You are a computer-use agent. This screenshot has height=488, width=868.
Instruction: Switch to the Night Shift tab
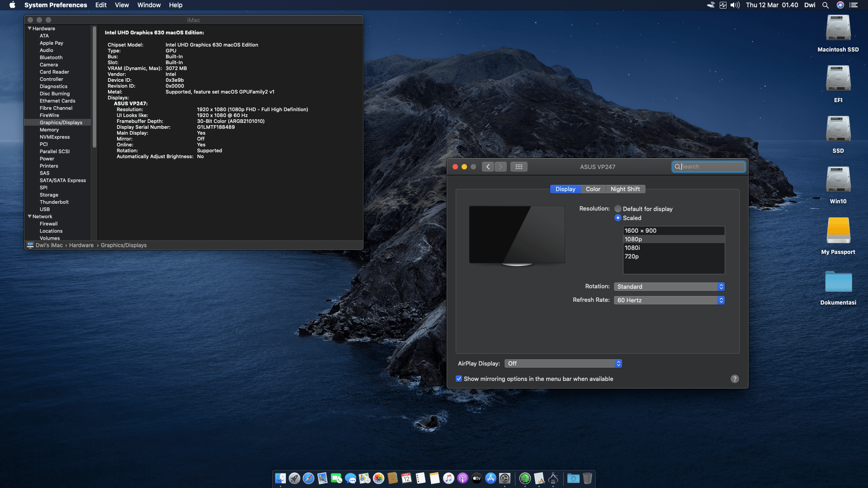tap(625, 189)
